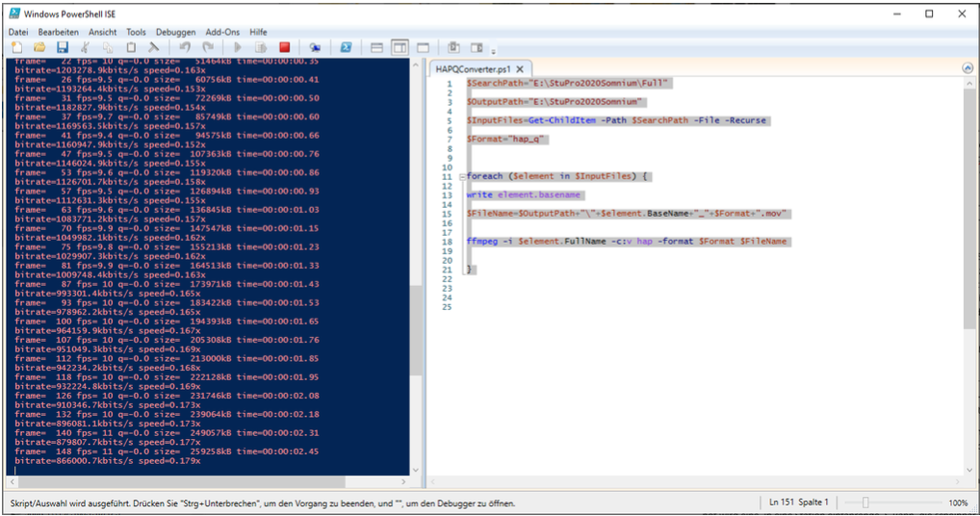
Task: Show script pane on right layout
Action: 400,47
